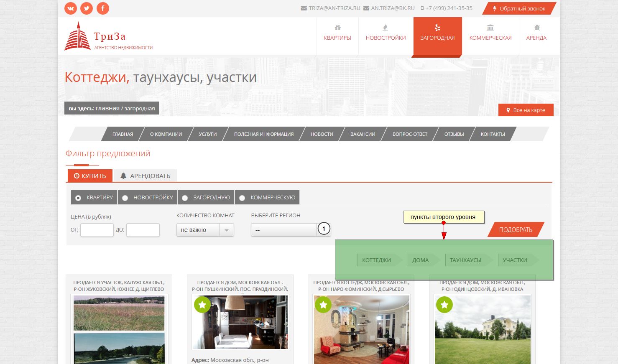Click the Обратный звонок callback button

pos(519,8)
